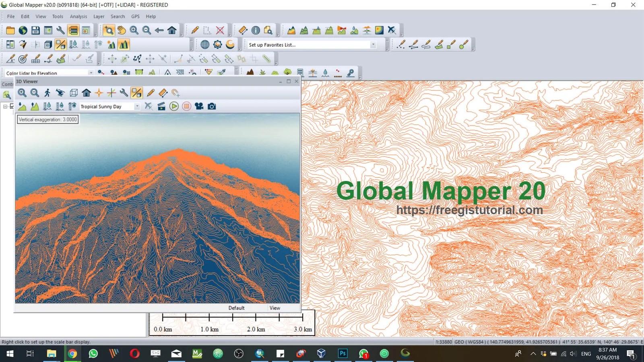Toggle the highlighted hill shading mountain button
This screenshot has width=644, height=362.
coord(124,45)
